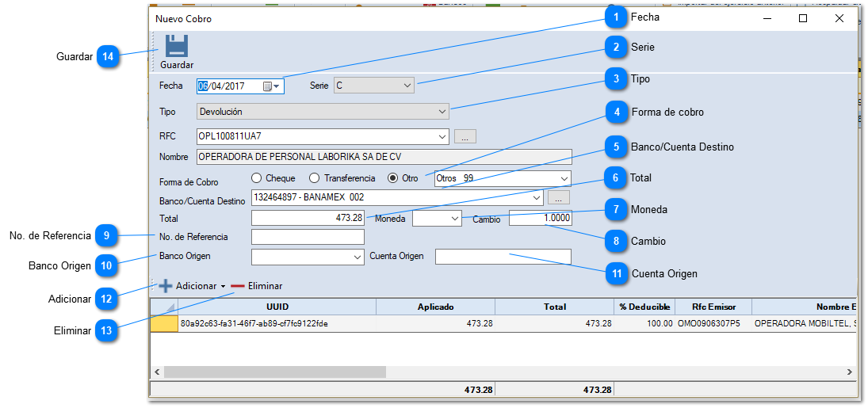Click the % Deducible column header
Viewport: 868px width, 408px height.
coord(644,307)
